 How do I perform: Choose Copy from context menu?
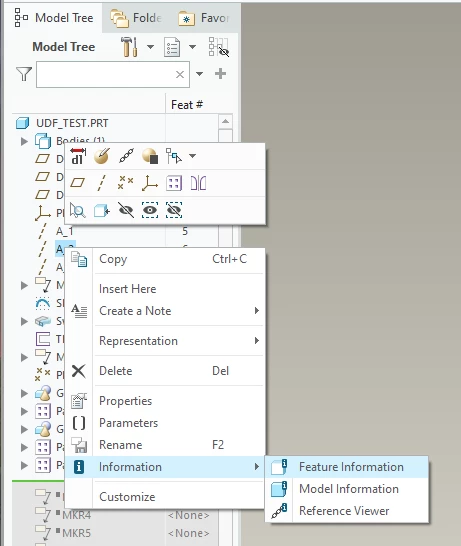point(165,259)
